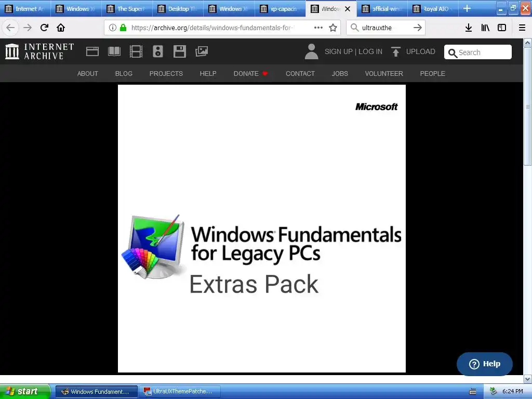Screen dimensions: 532x399
Task: Switch to the Royal AIO tab
Action: pyautogui.click(x=433, y=8)
